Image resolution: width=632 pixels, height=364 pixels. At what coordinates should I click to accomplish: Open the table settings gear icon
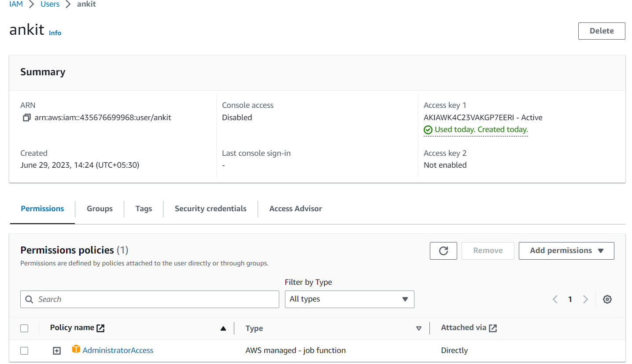pos(607,299)
